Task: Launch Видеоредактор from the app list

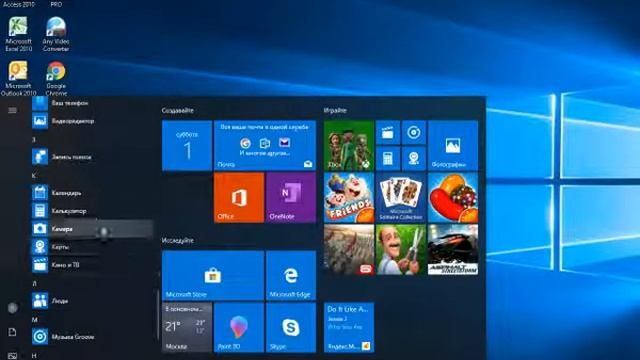Action: [x=92, y=121]
